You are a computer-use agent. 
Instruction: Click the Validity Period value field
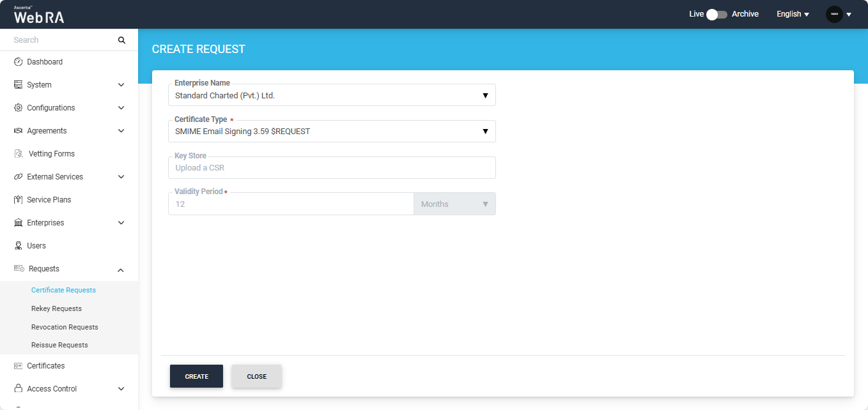[291, 204]
